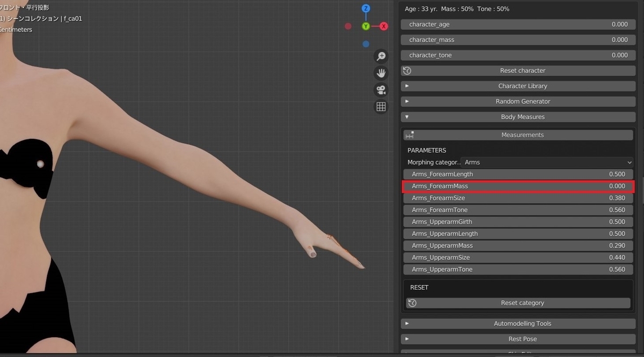Select the pan hand viewport icon
The height and width of the screenshot is (357, 644).
[381, 73]
